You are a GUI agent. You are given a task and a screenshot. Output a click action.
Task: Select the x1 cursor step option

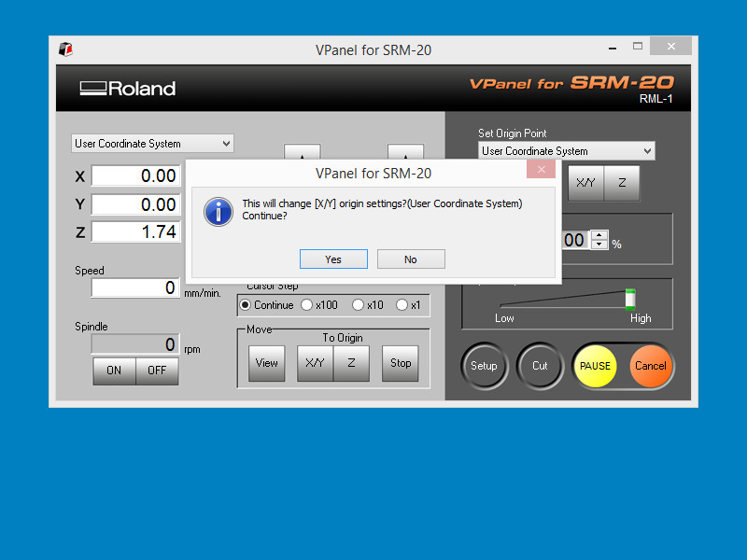[x=409, y=305]
